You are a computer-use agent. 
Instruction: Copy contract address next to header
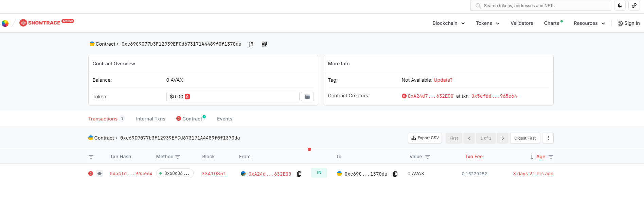(251, 44)
